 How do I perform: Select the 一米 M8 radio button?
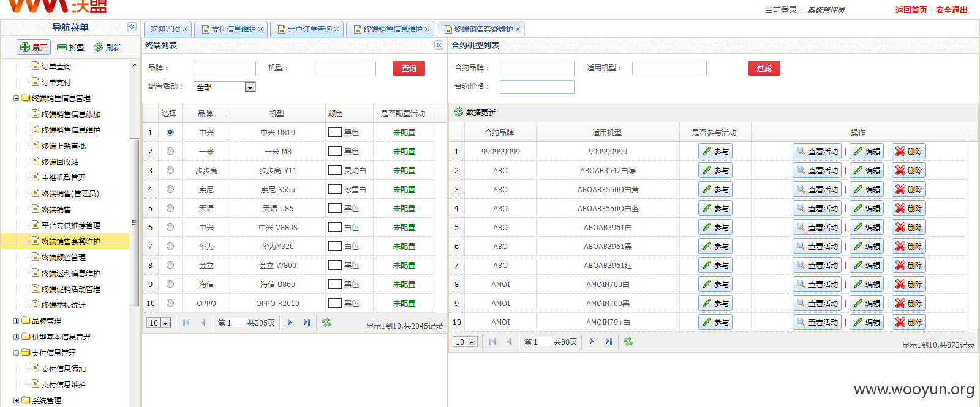pyautogui.click(x=170, y=151)
